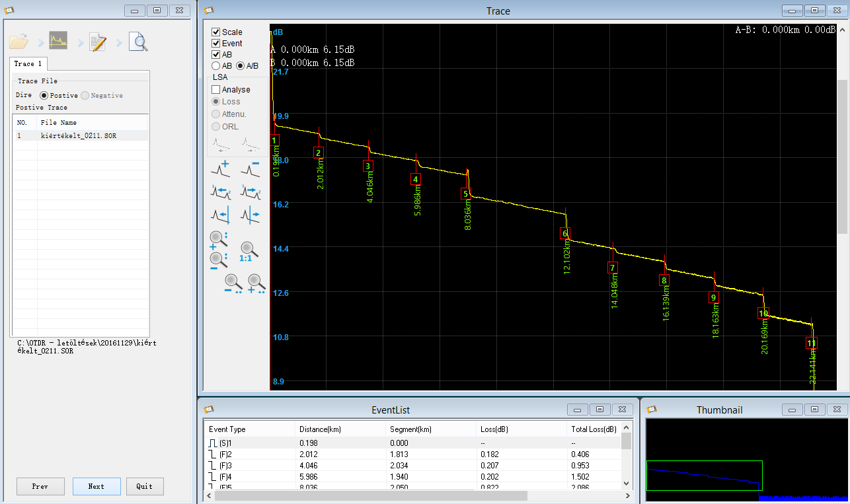
Task: Click the EventList window title icon
Action: [209, 410]
